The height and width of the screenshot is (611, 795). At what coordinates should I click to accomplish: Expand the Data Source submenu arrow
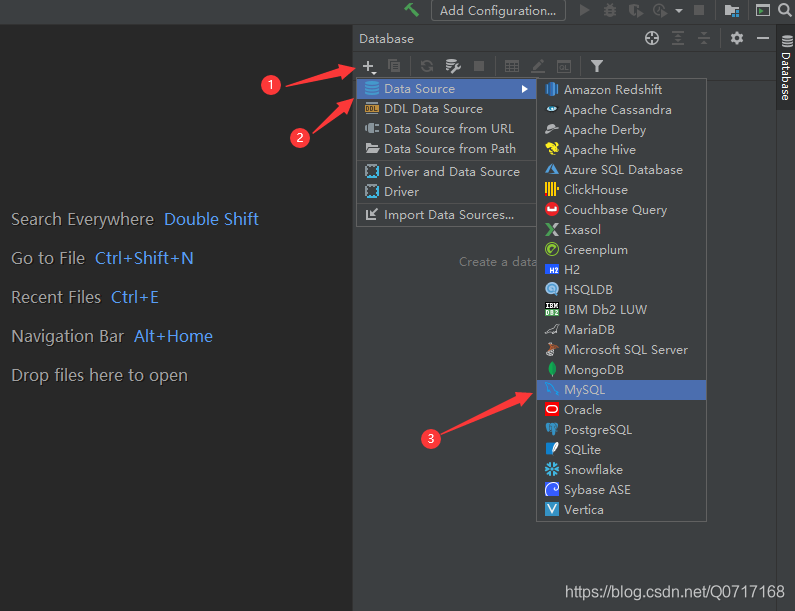(x=524, y=89)
